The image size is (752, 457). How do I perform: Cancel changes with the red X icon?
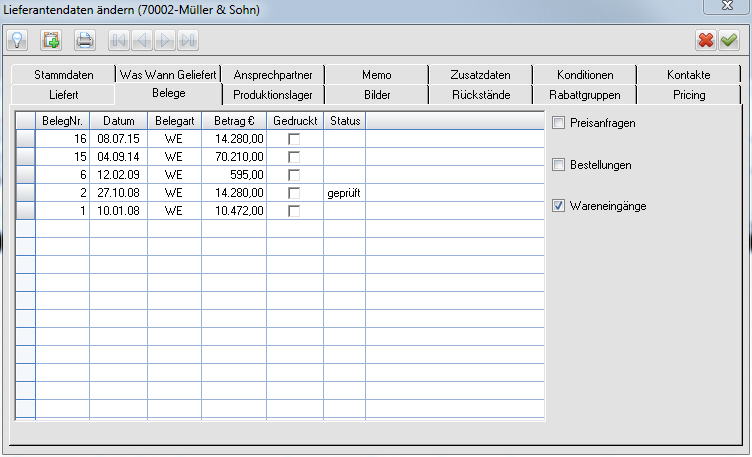pyautogui.click(x=706, y=40)
